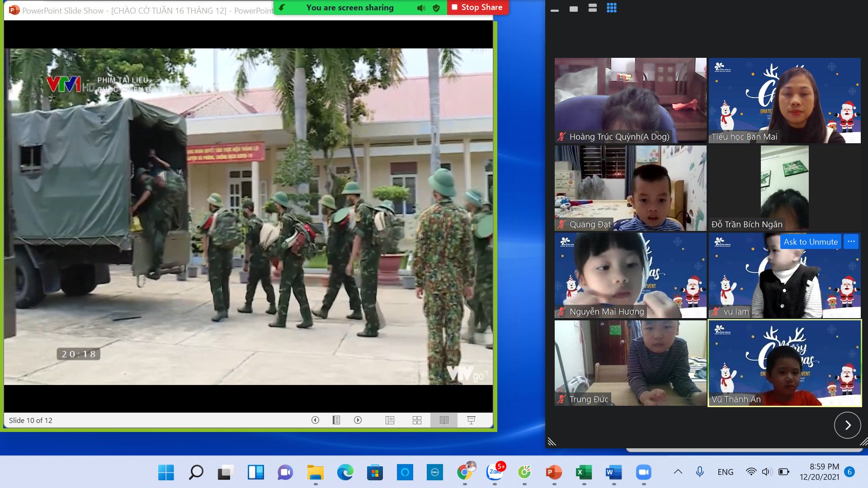Click Stop Share button
The width and height of the screenshot is (868, 488).
(x=477, y=7)
